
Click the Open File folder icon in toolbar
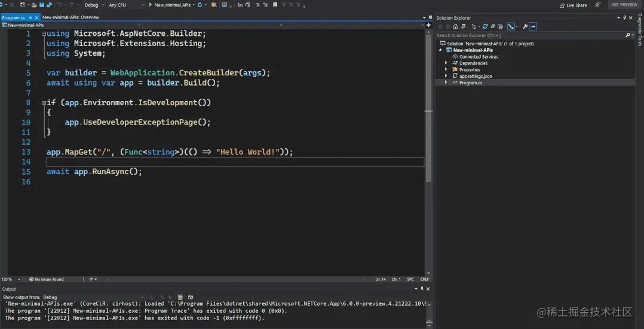coord(33,5)
